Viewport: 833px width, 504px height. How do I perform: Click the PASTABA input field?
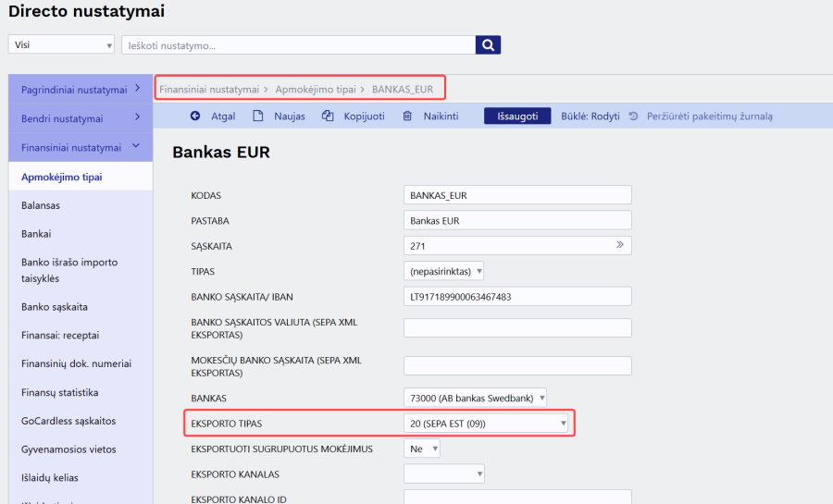tap(517, 220)
